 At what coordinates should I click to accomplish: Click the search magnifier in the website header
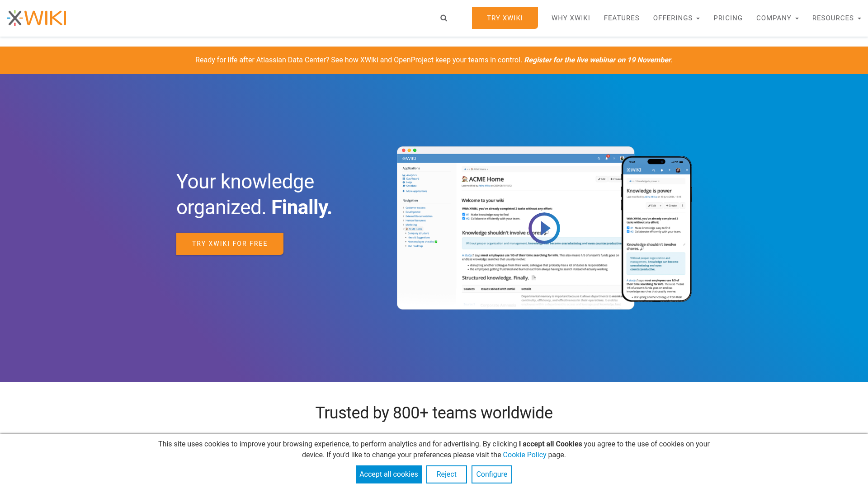point(443,18)
